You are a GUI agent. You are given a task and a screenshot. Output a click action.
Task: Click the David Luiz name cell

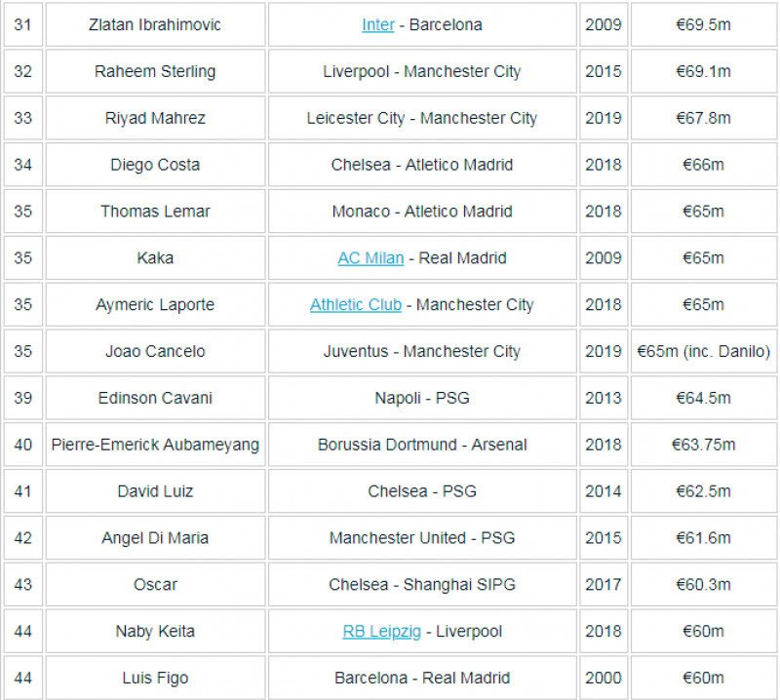click(155, 491)
